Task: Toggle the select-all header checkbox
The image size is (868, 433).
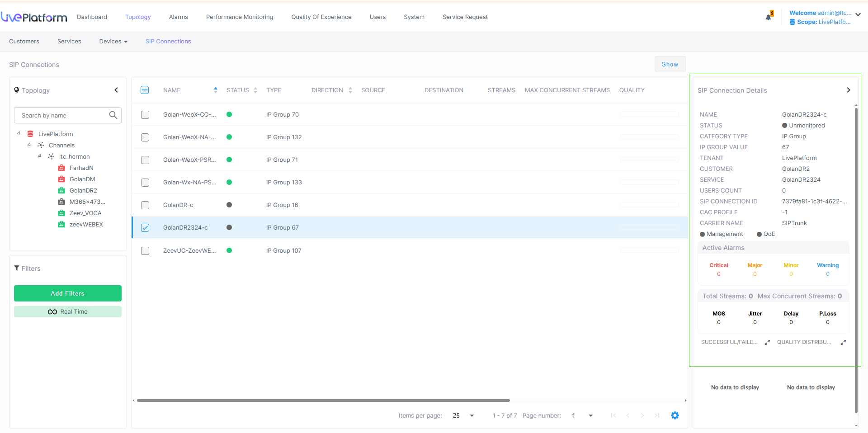Action: click(x=145, y=90)
